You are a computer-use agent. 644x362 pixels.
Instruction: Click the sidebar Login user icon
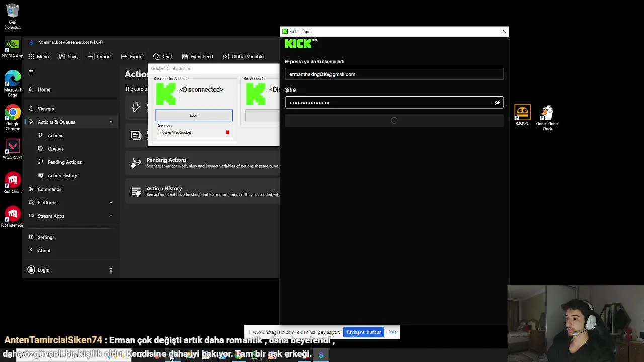tap(31, 270)
